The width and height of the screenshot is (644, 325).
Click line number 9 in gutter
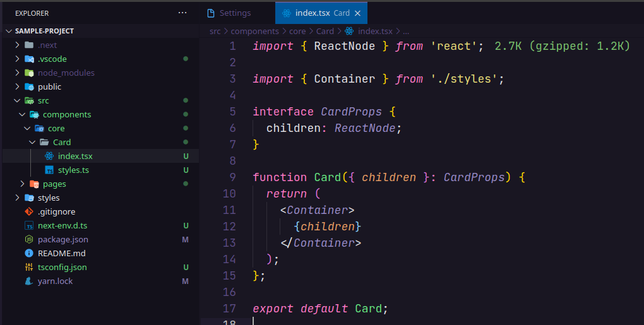pos(232,177)
